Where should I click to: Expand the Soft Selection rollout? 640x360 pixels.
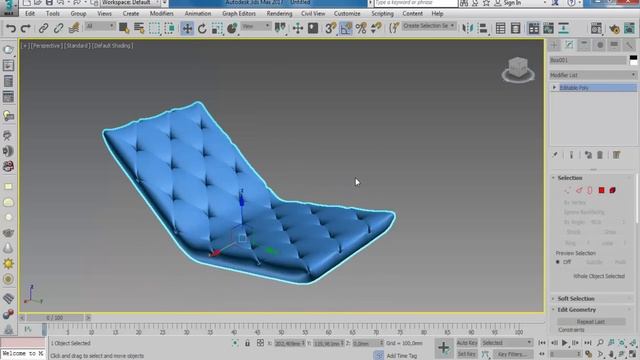click(x=576, y=299)
